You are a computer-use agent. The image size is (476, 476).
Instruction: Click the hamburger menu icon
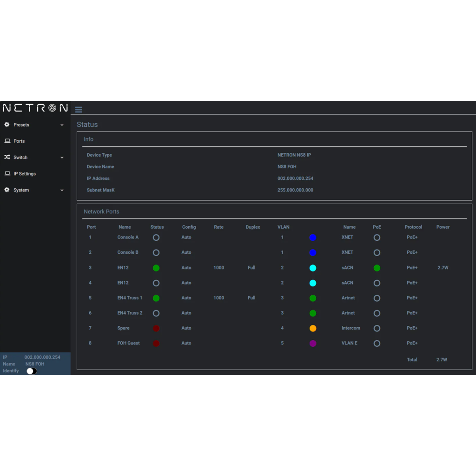click(x=79, y=110)
